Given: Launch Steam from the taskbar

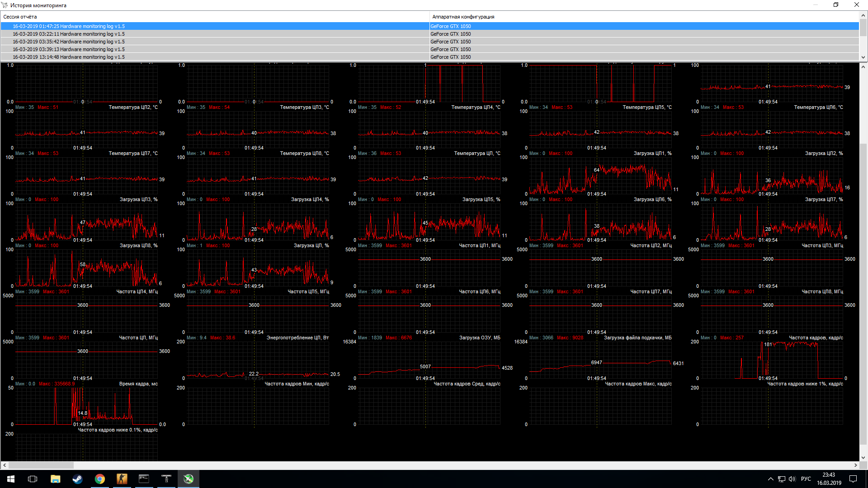Looking at the screenshot, I should pyautogui.click(x=77, y=479).
